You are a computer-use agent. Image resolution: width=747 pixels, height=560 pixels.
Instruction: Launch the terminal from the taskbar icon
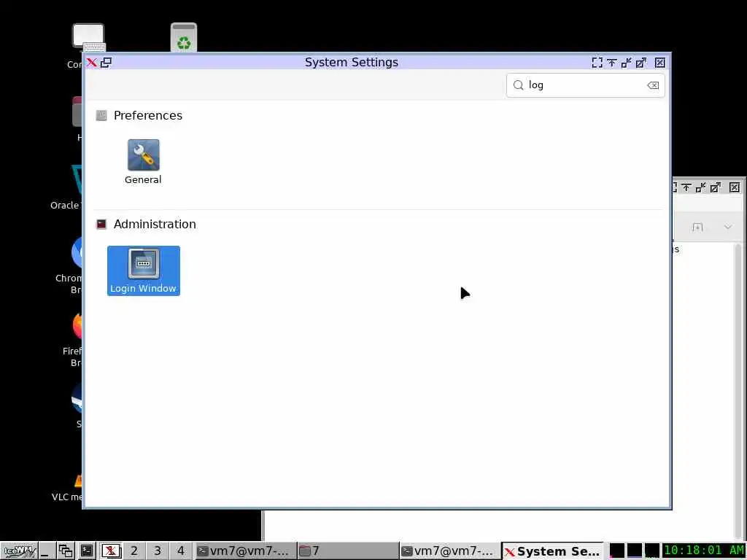click(x=87, y=551)
